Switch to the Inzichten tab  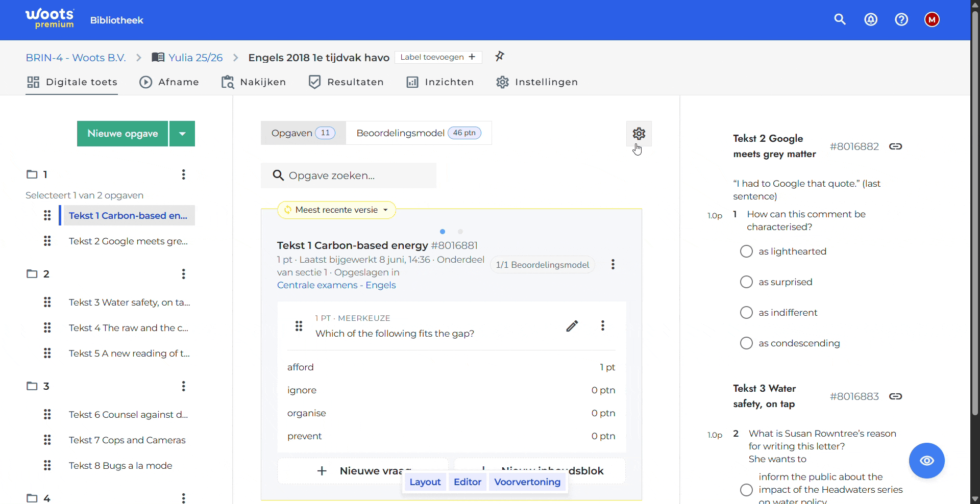[440, 82]
